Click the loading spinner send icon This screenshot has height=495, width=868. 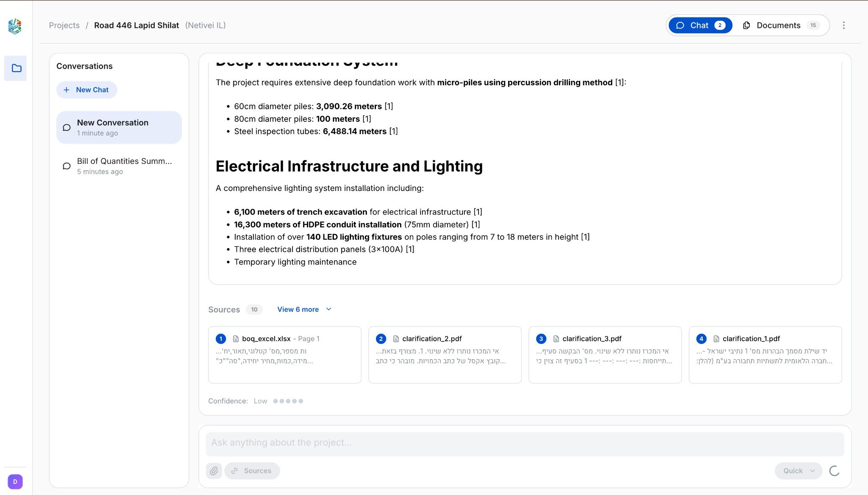coord(834,471)
